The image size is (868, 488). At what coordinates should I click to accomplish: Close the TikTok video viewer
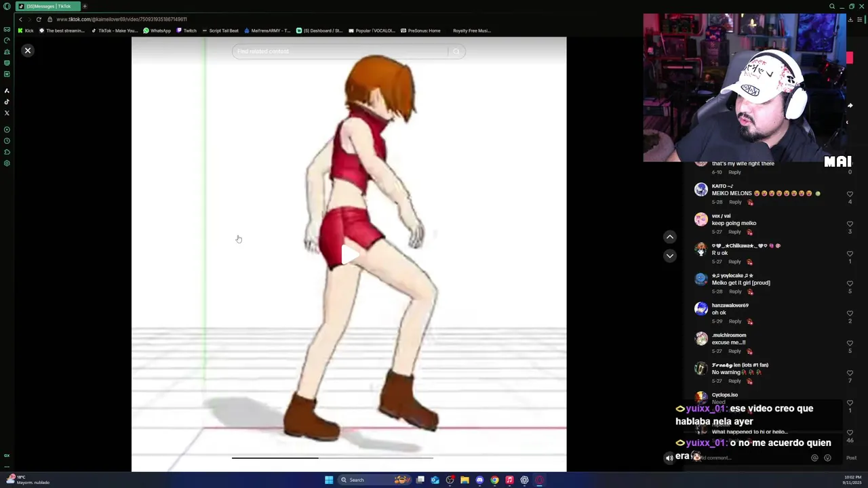point(28,51)
